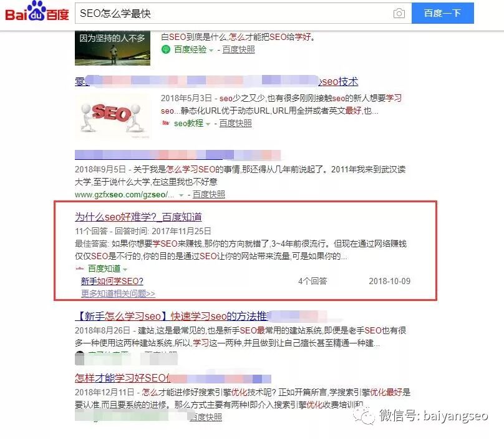Open the seo教程 source link

tap(188, 123)
